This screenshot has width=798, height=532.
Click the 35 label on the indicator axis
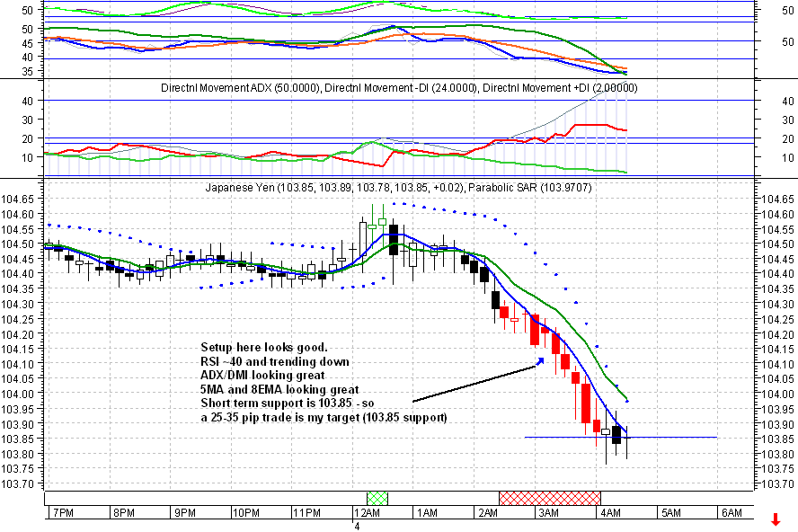point(28,71)
